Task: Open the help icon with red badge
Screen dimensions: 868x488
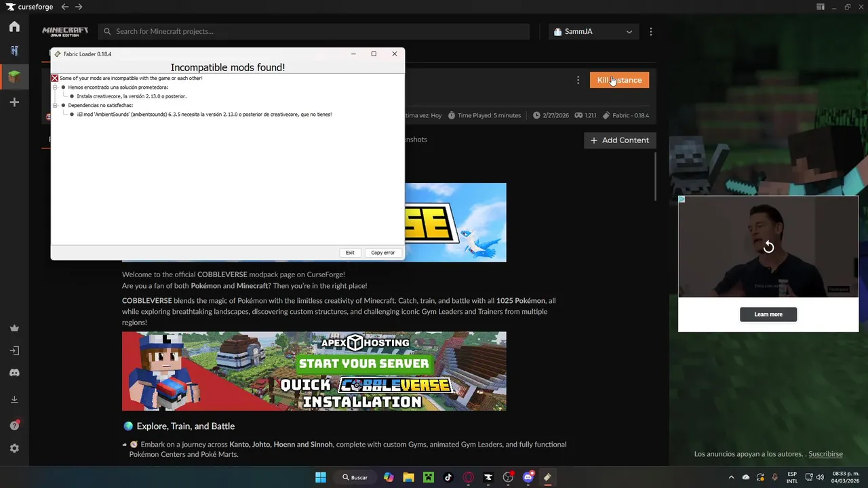Action: tap(14, 426)
